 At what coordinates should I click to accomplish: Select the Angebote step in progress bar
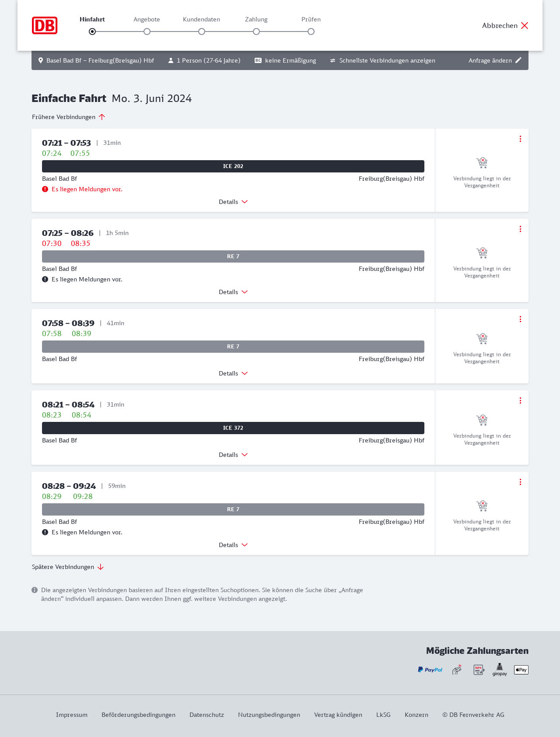pyautogui.click(x=147, y=32)
